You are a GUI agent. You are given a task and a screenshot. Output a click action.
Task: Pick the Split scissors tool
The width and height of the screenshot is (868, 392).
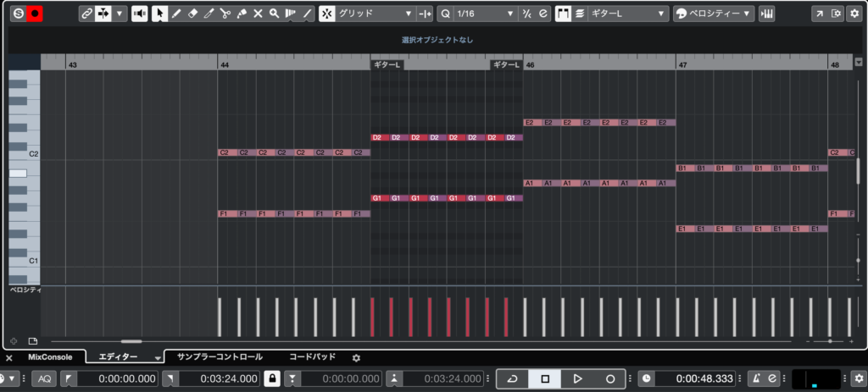225,14
